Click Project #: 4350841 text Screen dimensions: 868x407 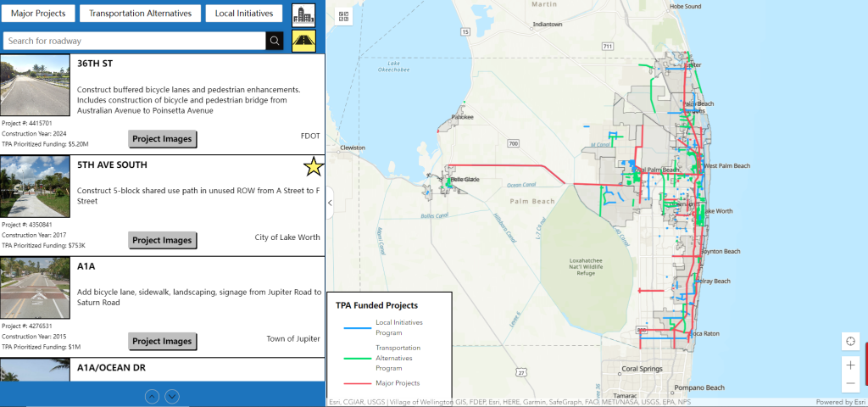[26, 225]
